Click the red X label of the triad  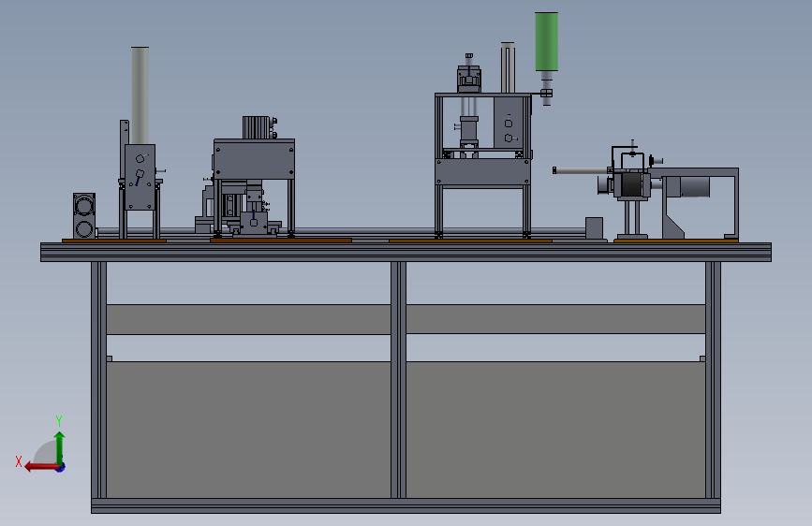click(x=19, y=461)
